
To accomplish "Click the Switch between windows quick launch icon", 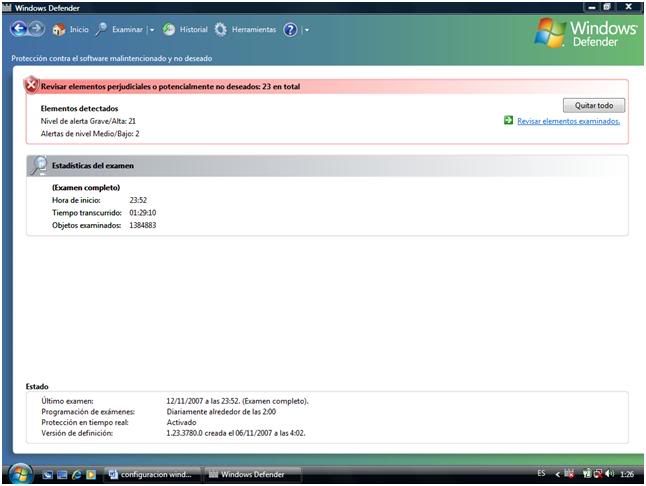I will 62,475.
